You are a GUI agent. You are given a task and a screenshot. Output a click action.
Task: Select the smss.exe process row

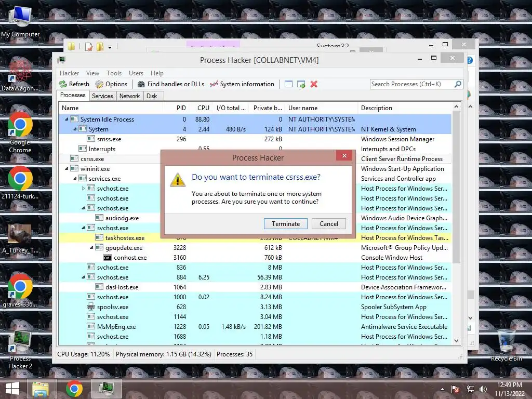(x=255, y=139)
